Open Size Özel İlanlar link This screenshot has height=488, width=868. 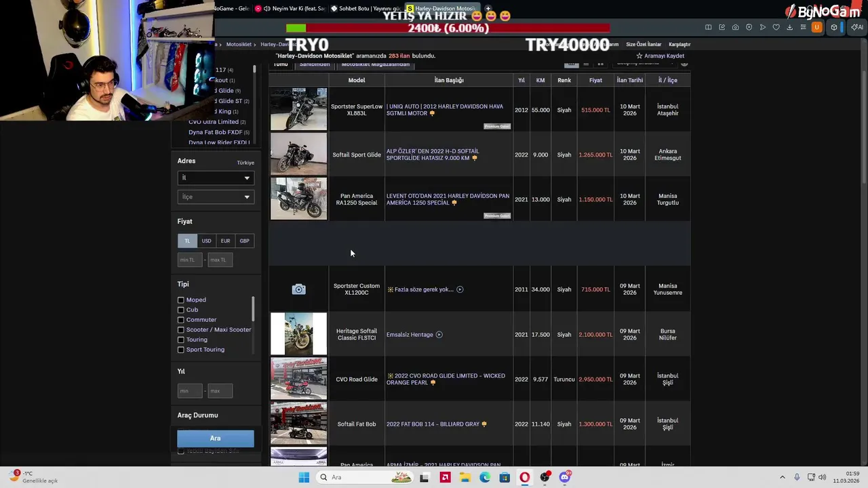point(644,44)
